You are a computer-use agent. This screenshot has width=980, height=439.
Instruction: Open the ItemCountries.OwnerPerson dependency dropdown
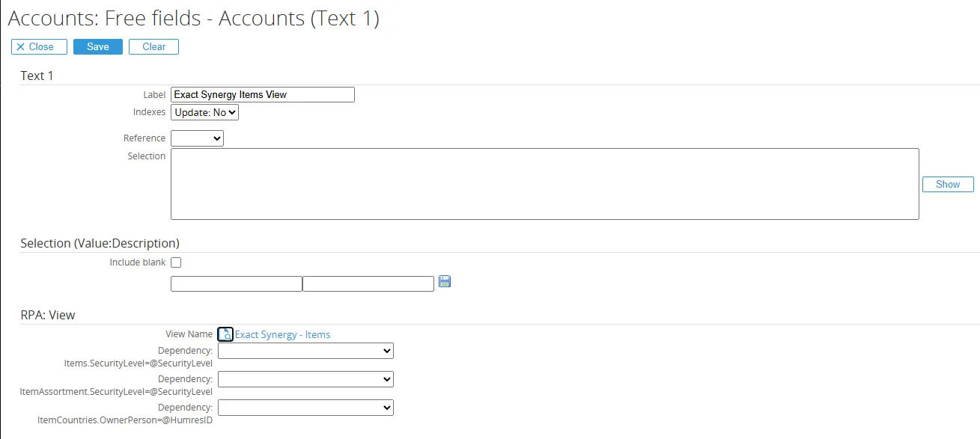[305, 407]
